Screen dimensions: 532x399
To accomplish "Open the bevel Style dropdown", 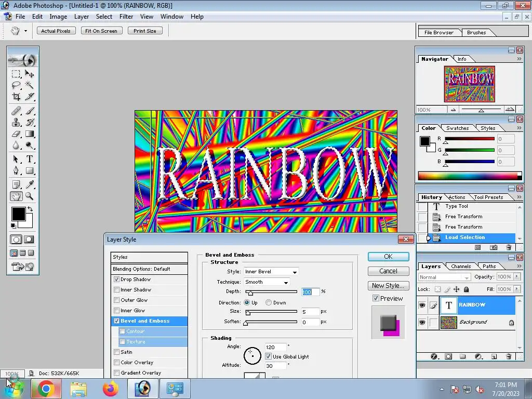I will coord(271,271).
